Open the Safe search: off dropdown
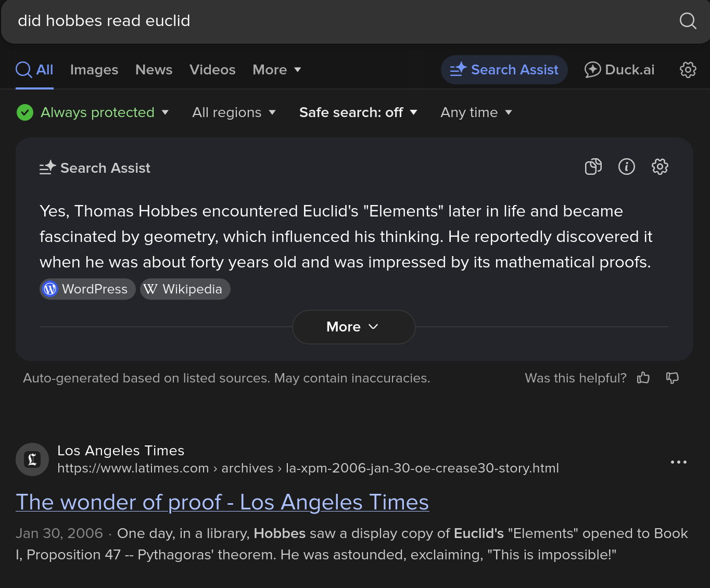 point(358,112)
